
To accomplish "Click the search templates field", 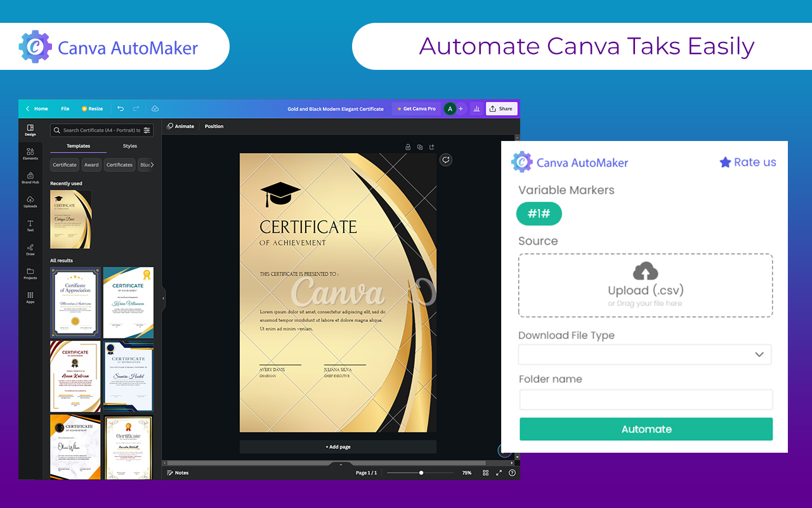I will pyautogui.click(x=101, y=130).
